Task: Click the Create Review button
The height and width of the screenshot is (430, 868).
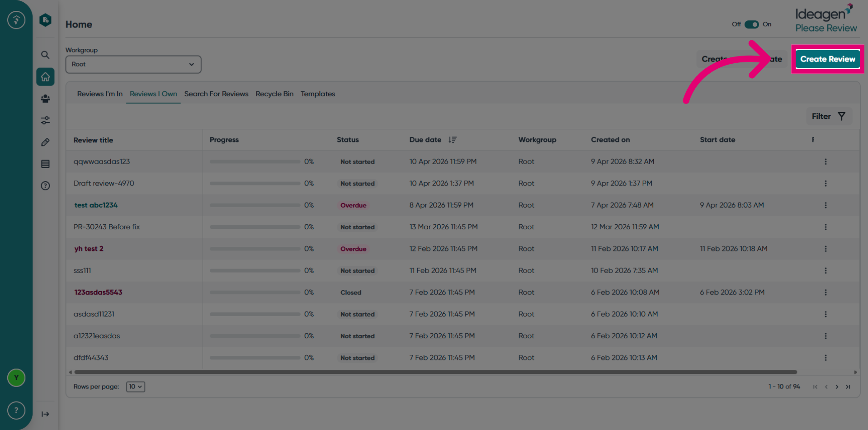Action: 827,59
